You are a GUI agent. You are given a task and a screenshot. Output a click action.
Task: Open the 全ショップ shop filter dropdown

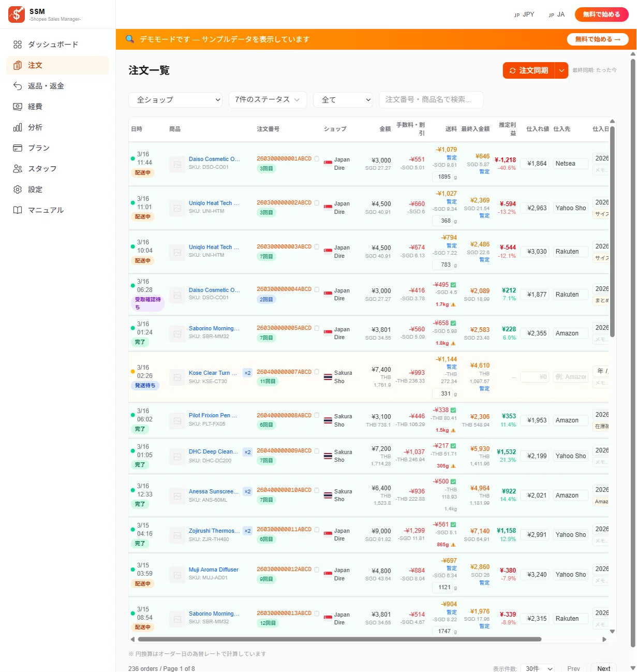coord(175,100)
